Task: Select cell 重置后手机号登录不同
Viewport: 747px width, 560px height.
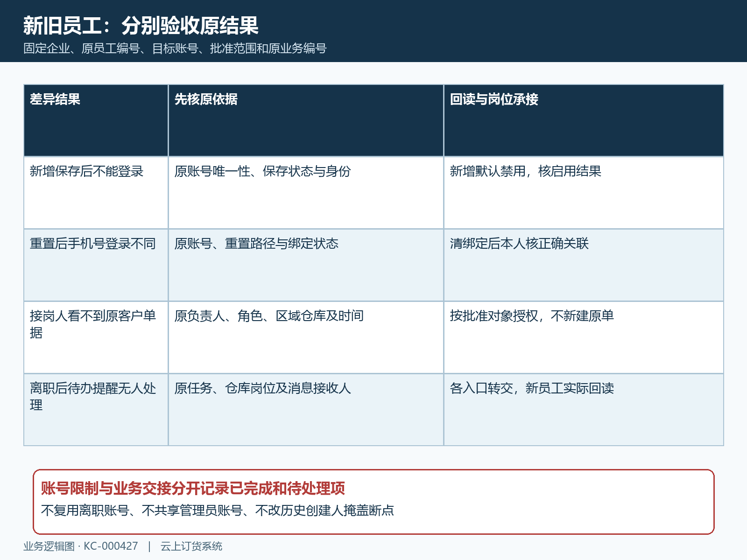Action: pos(96,265)
